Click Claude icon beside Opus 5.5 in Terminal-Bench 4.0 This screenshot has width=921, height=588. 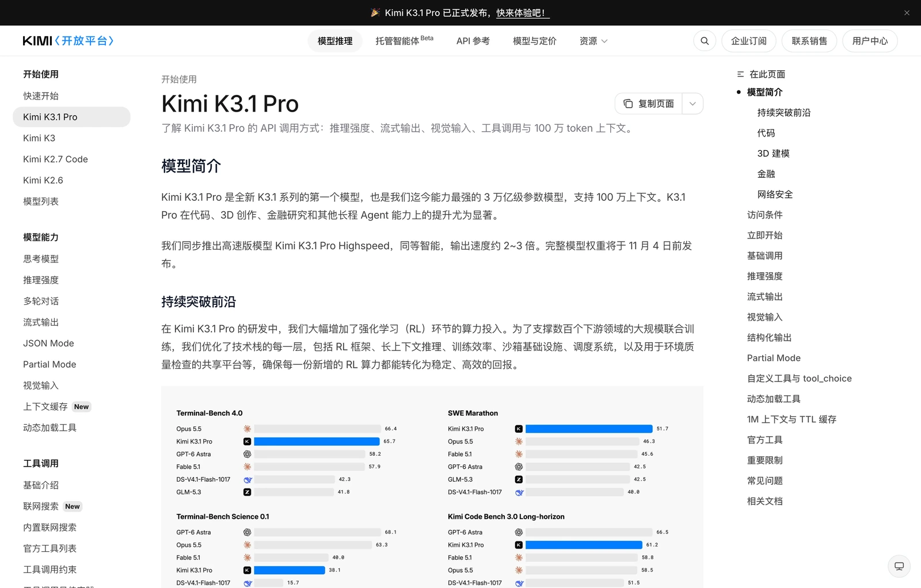point(247,429)
